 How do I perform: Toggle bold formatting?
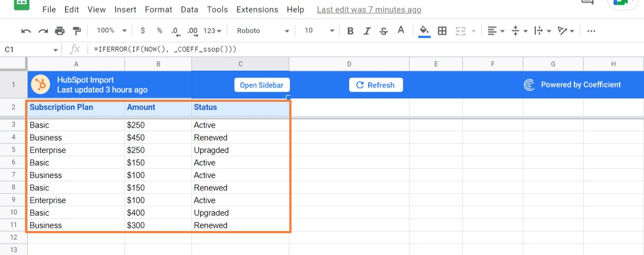point(350,31)
